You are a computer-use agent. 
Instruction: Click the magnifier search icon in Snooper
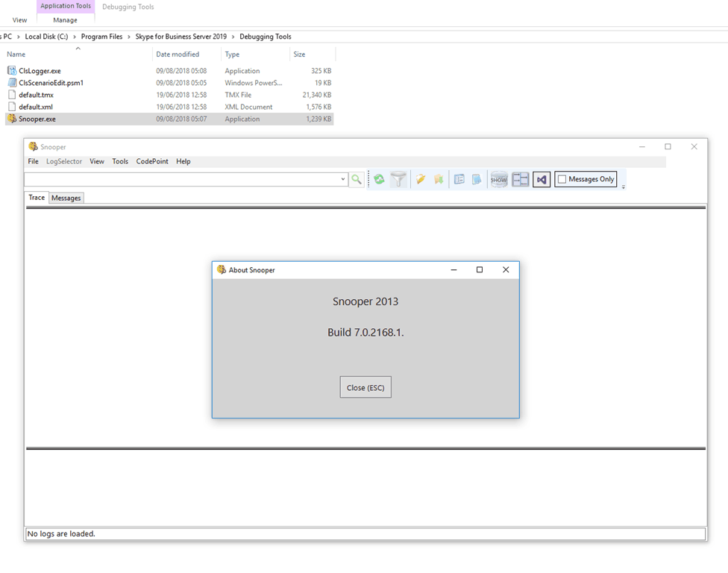click(356, 179)
